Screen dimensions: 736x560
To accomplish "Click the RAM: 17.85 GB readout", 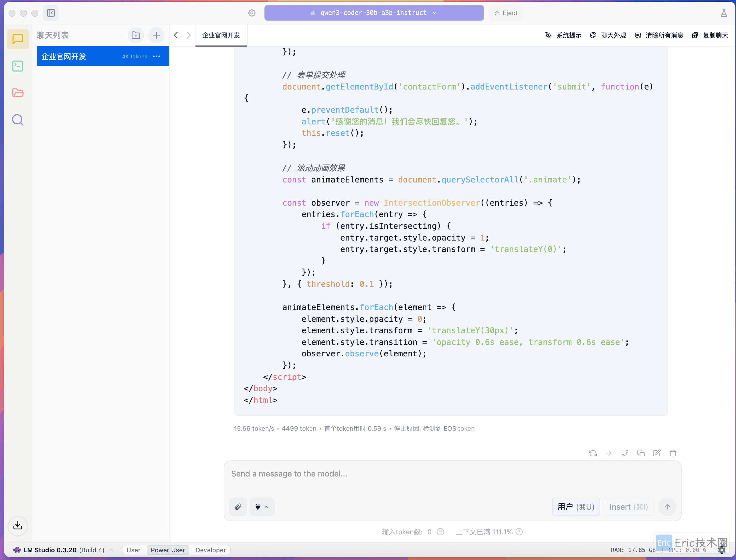I will (x=633, y=550).
